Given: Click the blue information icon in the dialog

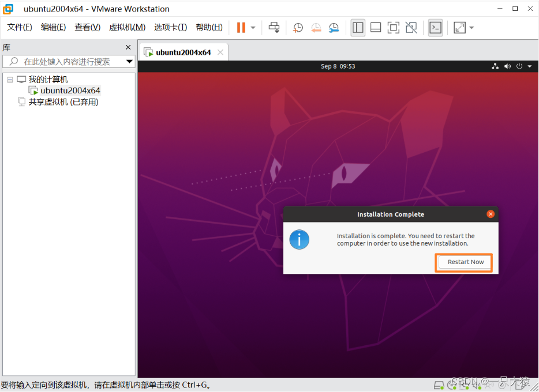Looking at the screenshot, I should click(x=299, y=239).
